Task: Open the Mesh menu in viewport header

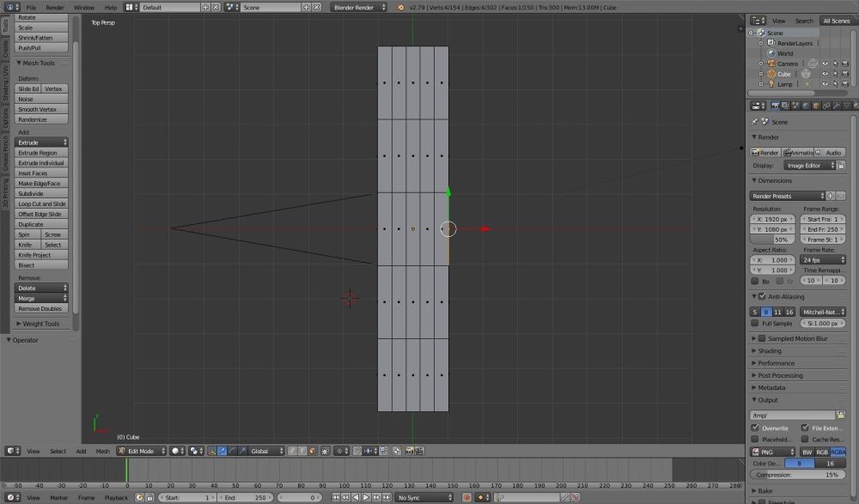Action: (x=103, y=452)
